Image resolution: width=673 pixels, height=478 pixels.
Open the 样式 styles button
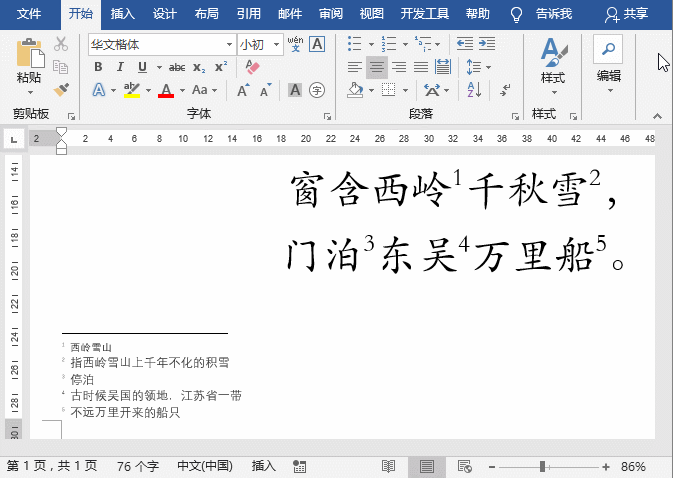[x=553, y=66]
